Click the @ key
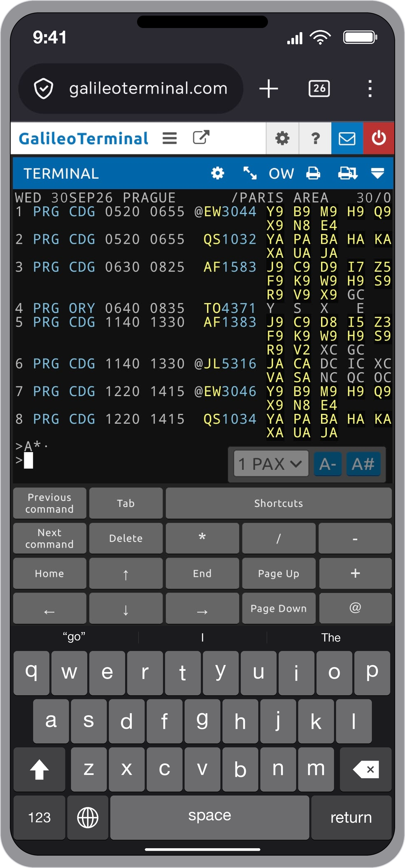 tap(355, 609)
